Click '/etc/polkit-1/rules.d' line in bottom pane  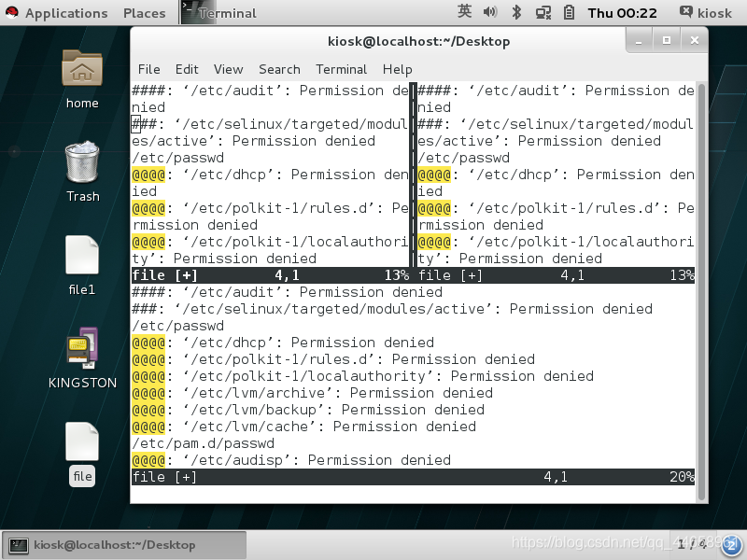click(x=333, y=359)
